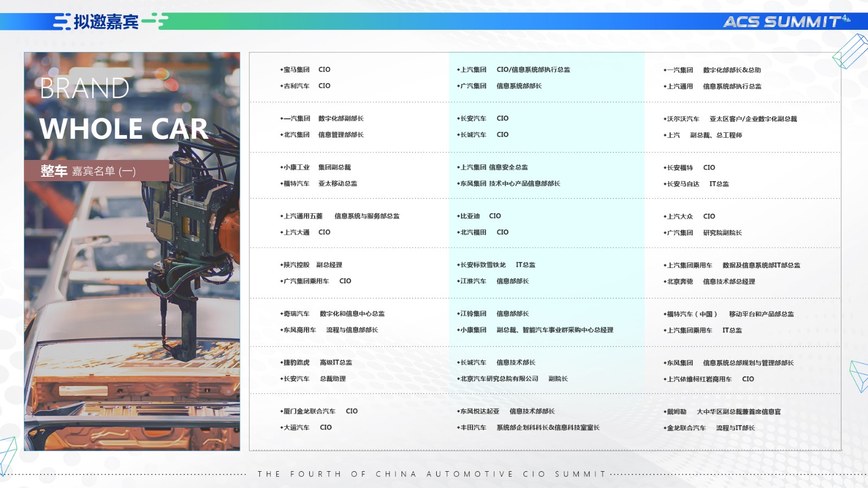The height and width of the screenshot is (488, 868).
Task: Click 一汽集团 数字化部部长&总助 entry
Action: tap(712, 70)
